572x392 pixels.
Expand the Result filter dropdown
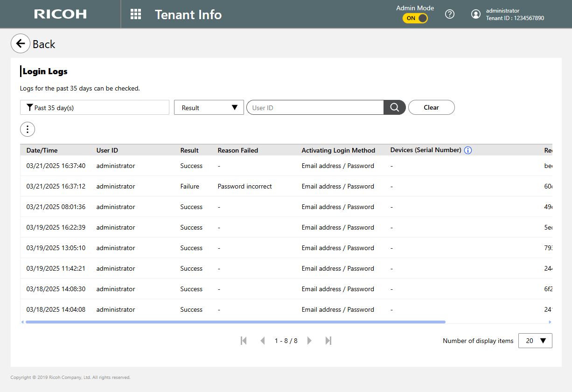(x=209, y=107)
